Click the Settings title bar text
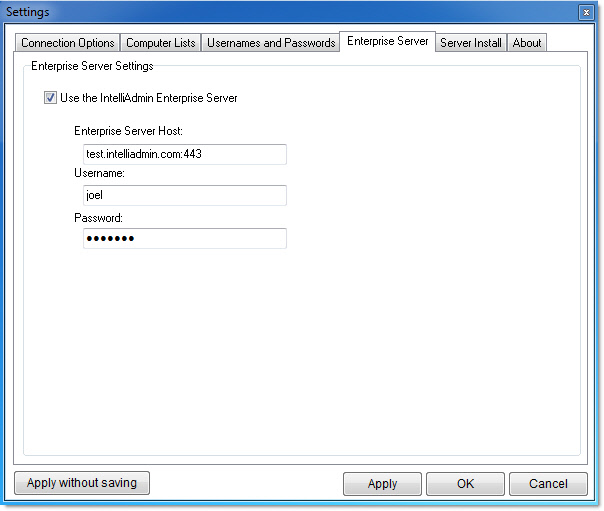This screenshot has width=604, height=511. [x=28, y=12]
